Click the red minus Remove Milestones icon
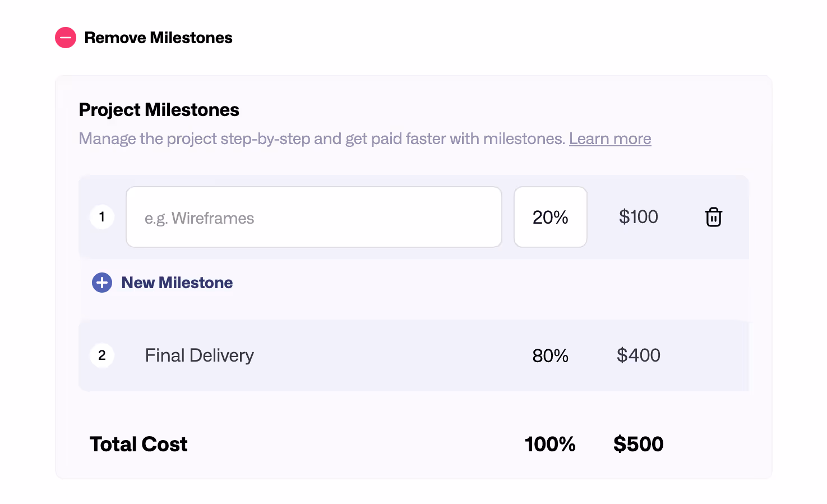Image resolution: width=827 pixels, height=504 pixels. (66, 38)
